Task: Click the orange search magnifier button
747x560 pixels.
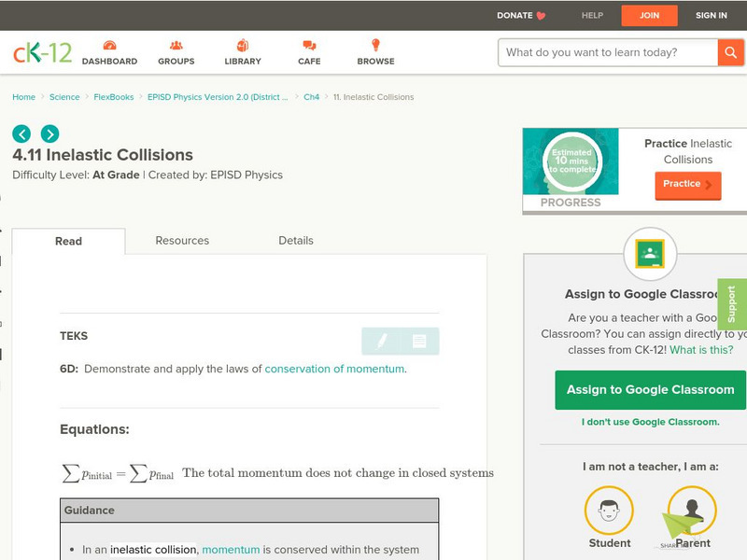Action: click(730, 52)
